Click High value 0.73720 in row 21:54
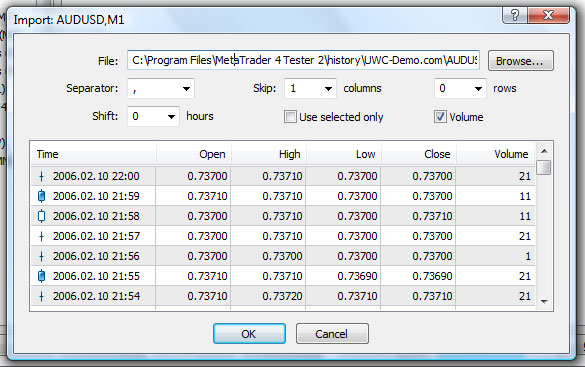 pos(282,296)
